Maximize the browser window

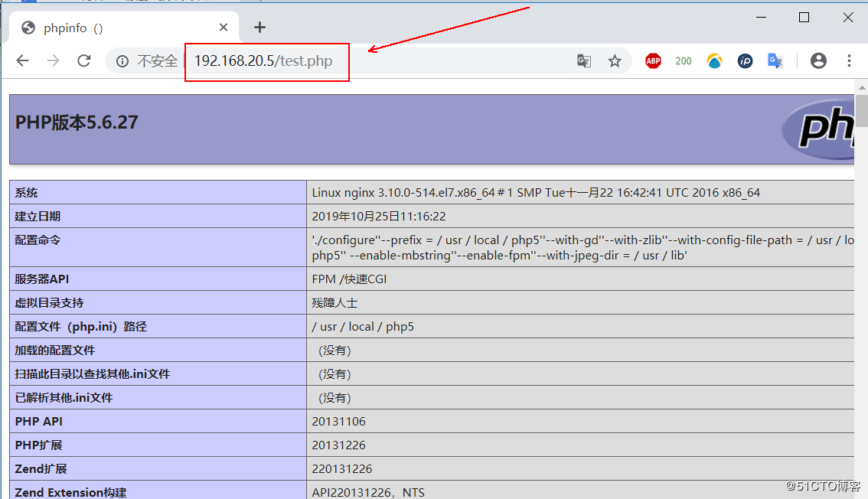pos(804,18)
